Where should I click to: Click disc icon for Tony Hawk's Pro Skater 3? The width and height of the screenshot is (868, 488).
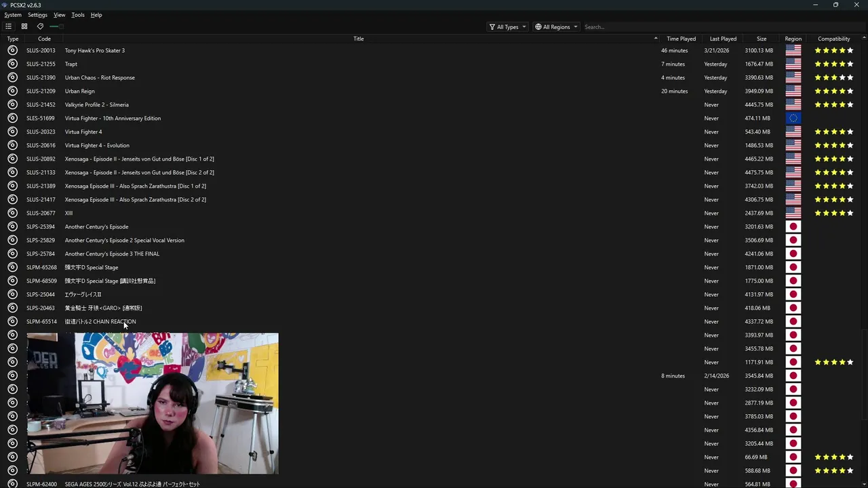pyautogui.click(x=12, y=50)
